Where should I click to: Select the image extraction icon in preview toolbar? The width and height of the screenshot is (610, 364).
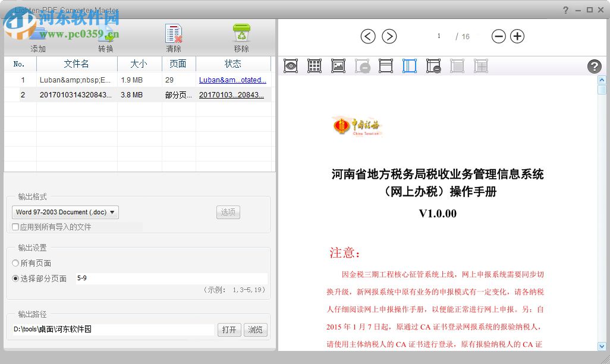pyautogui.click(x=338, y=66)
